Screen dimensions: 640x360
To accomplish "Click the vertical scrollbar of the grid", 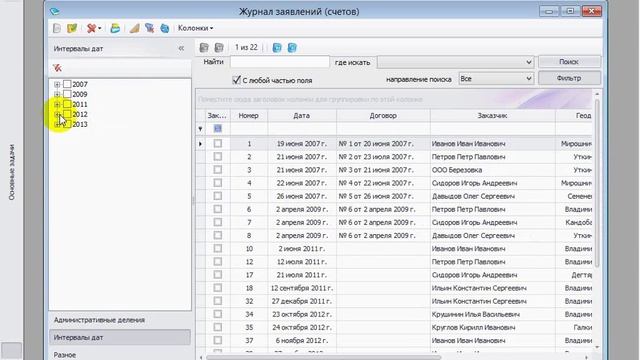I will 597,184.
